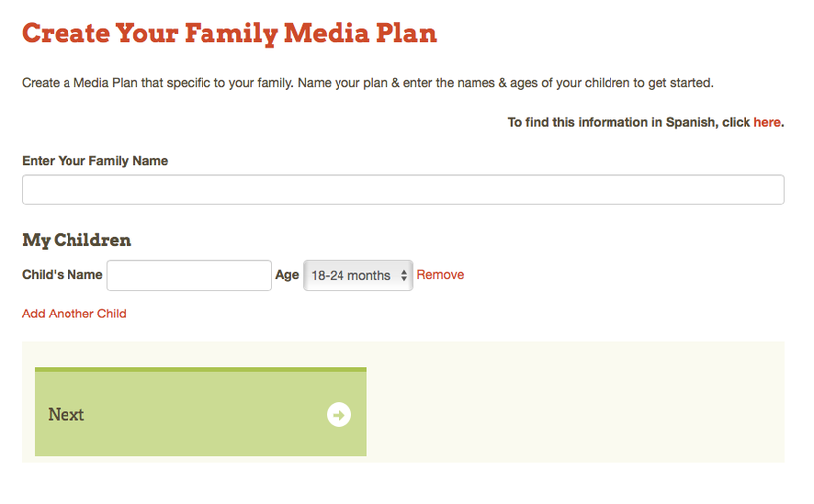Remove the child entry via Remove link

point(440,275)
